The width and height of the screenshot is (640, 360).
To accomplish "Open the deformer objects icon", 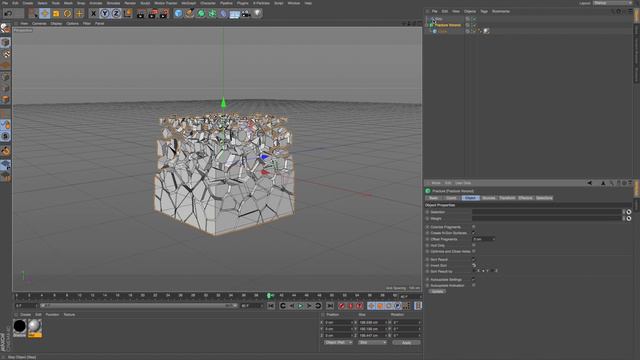I will pyautogui.click(x=224, y=13).
